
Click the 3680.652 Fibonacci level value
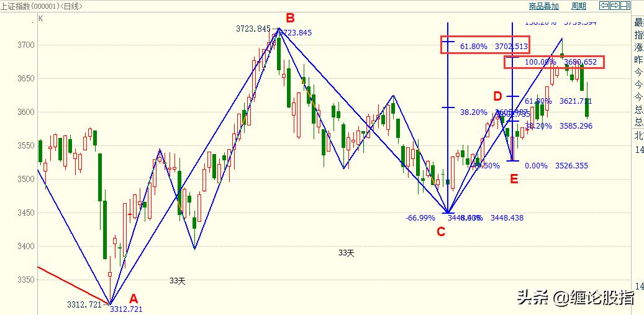tap(580, 62)
